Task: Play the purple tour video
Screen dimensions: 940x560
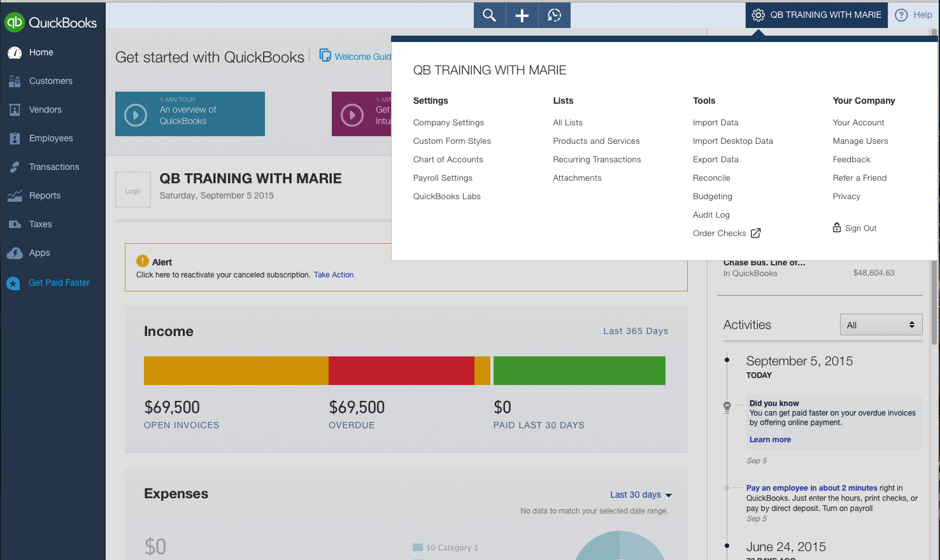Action: tap(352, 115)
